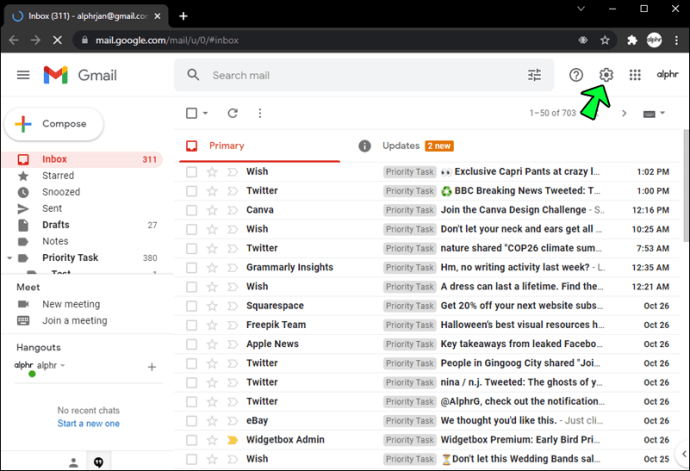
Task: Collapse the Priority Task label tree
Action: click(9, 258)
